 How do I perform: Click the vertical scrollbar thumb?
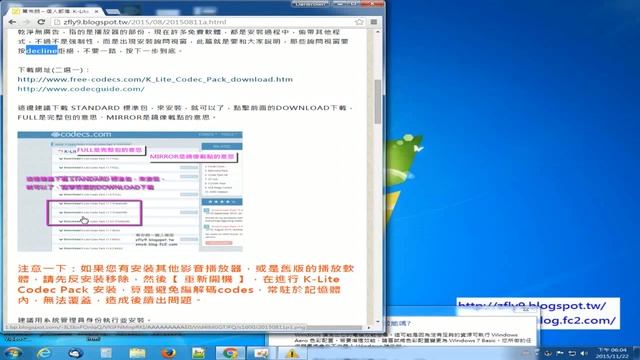[x=378, y=101]
